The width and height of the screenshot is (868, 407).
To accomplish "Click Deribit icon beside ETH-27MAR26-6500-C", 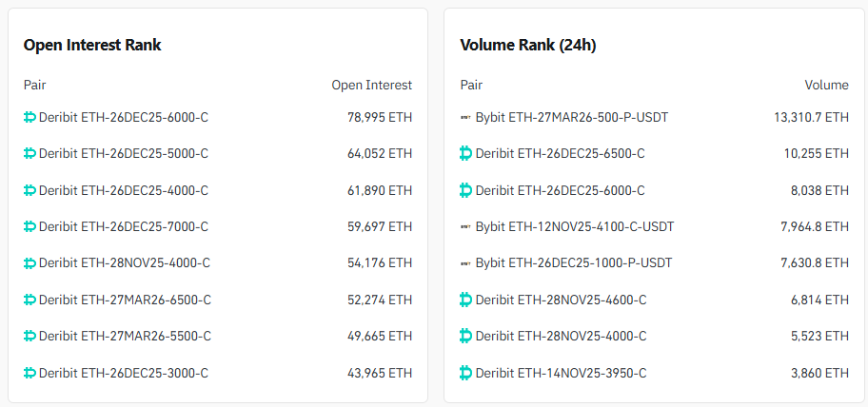I will click(30, 300).
